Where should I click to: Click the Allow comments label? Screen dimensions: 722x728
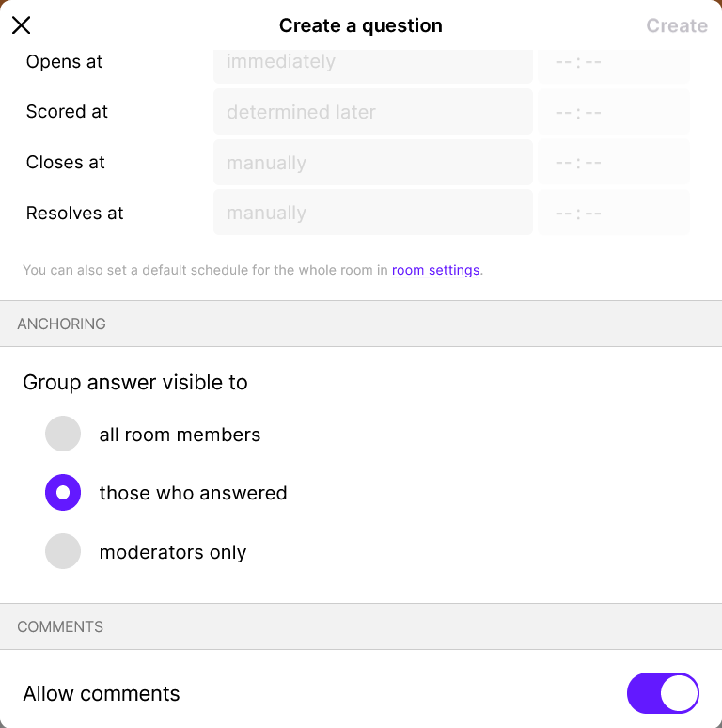pos(102,694)
